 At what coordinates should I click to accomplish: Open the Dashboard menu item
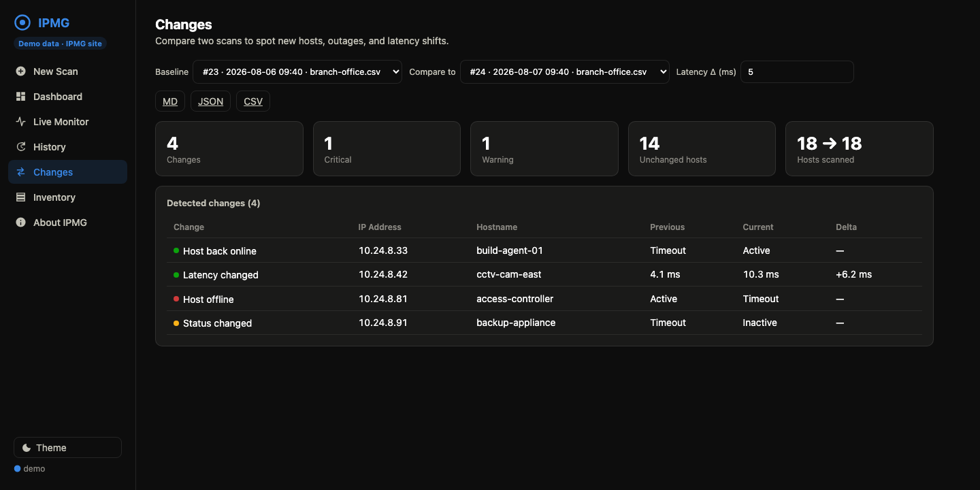tap(67, 97)
